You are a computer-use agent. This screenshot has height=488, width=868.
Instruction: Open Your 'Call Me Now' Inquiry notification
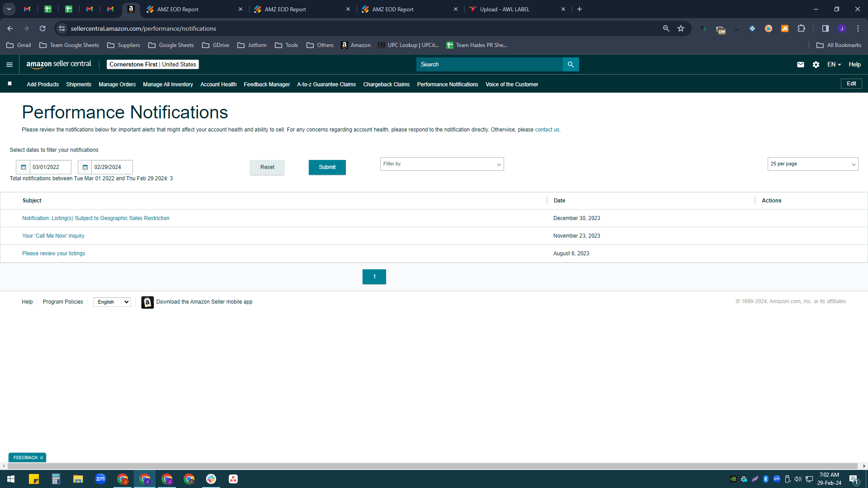53,236
